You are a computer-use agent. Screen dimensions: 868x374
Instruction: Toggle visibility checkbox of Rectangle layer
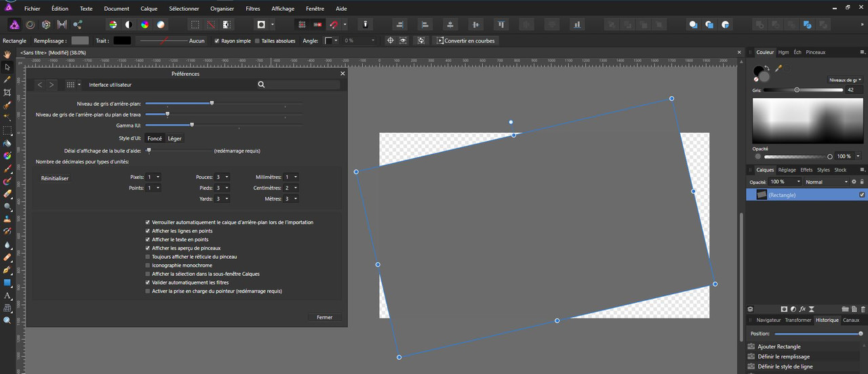[862, 194]
